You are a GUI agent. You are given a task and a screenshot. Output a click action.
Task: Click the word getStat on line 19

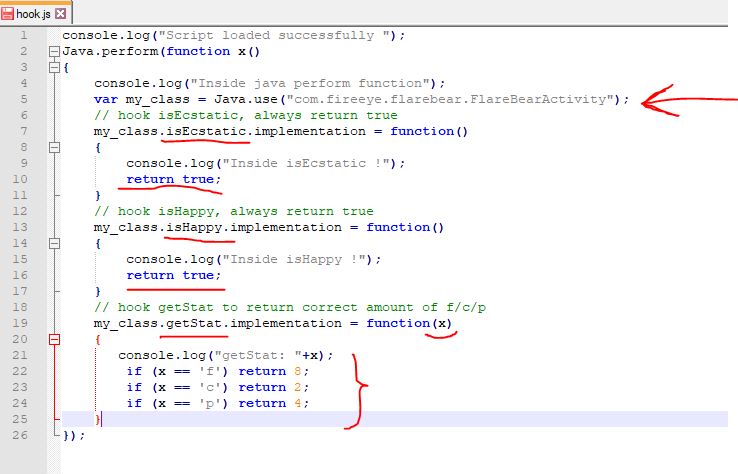(194, 323)
